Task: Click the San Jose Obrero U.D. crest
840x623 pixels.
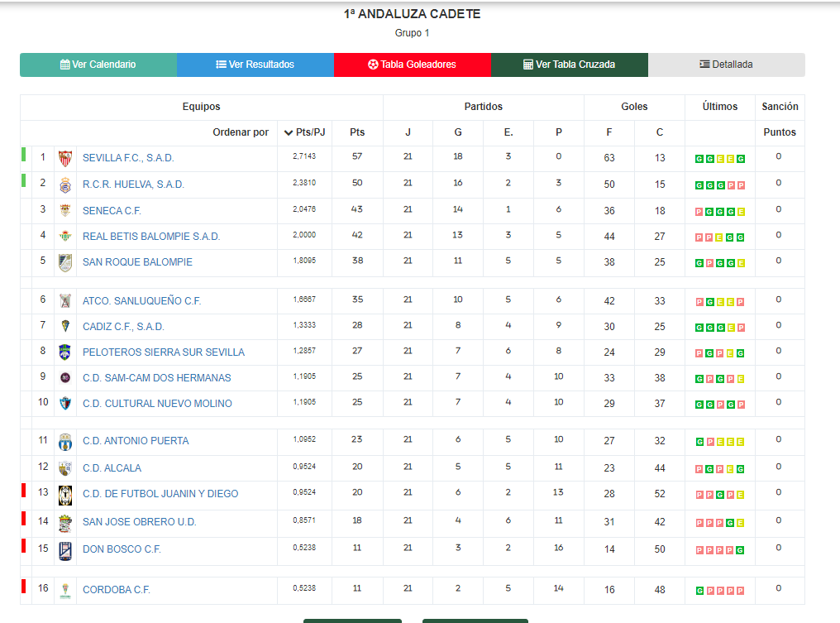Action: [x=65, y=523]
